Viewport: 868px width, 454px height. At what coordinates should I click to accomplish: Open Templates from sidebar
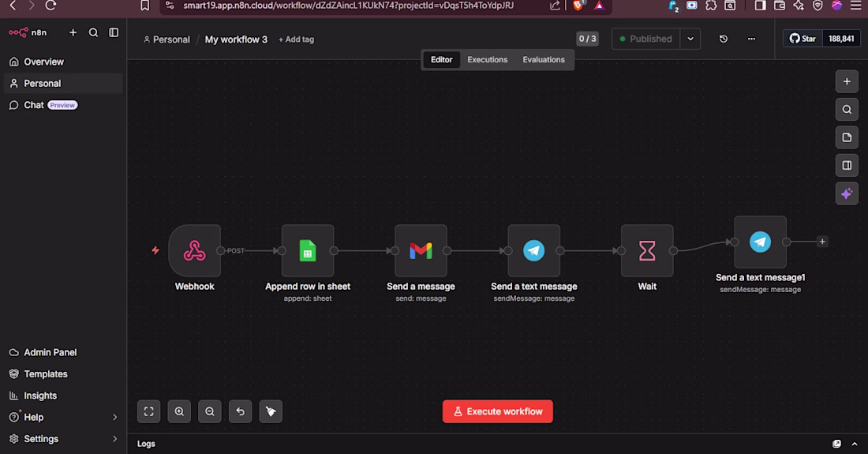coord(63,373)
